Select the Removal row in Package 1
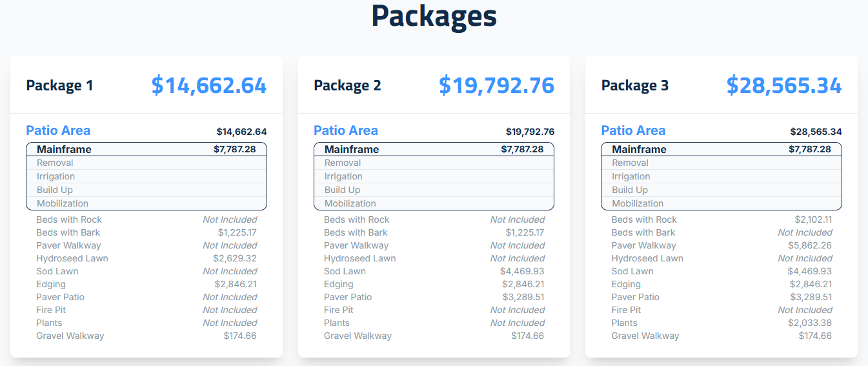868x366 pixels. (55, 163)
